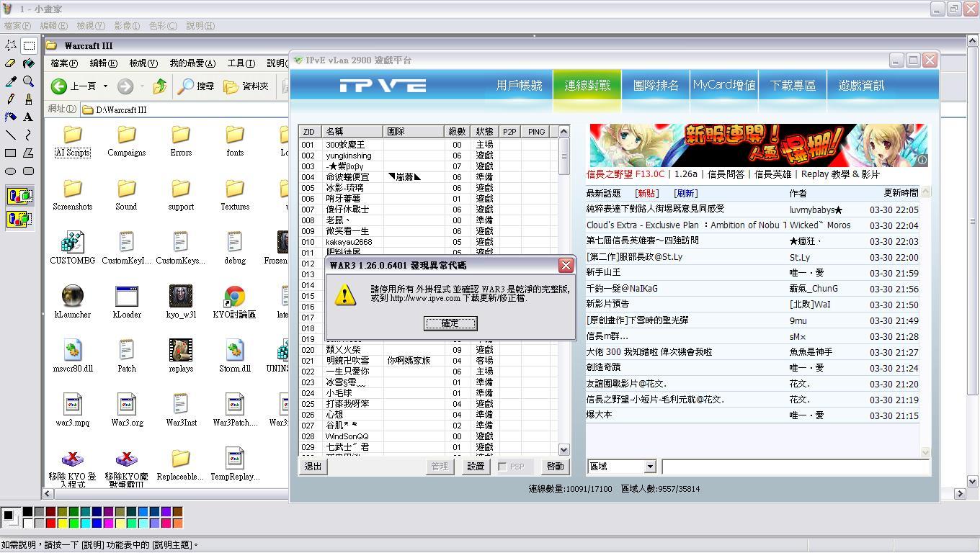The image size is (980, 553).
Task: Select the kLauncher file icon
Action: click(73, 296)
